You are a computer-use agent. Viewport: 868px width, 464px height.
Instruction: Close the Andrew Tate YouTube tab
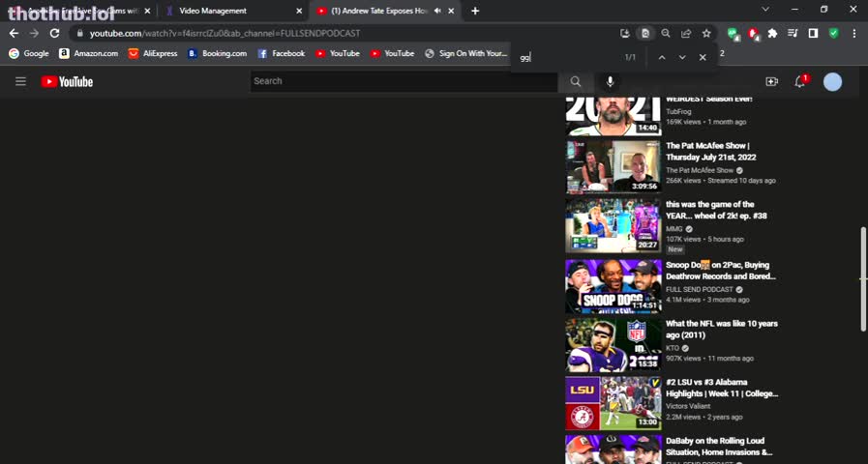point(451,11)
